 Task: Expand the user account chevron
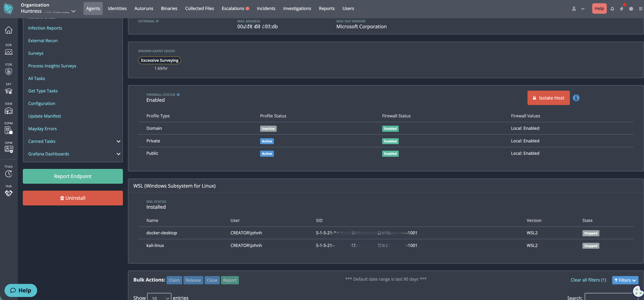pyautogui.click(x=583, y=8)
